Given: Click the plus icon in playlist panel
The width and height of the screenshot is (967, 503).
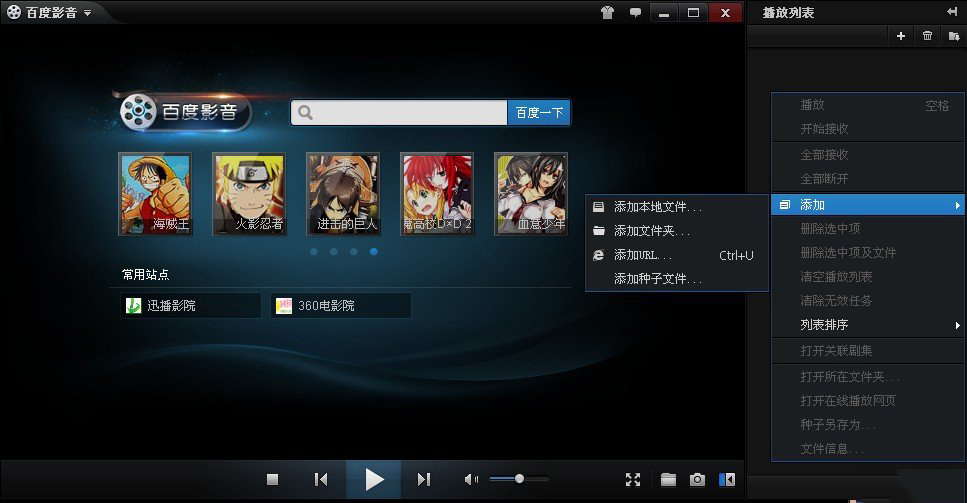Looking at the screenshot, I should pos(900,36).
